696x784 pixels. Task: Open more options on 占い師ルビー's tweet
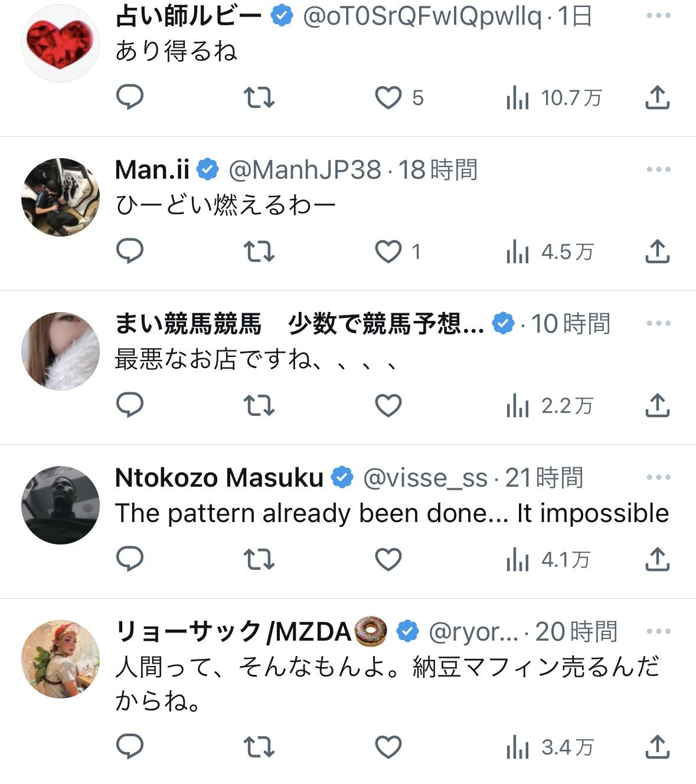tap(658, 16)
